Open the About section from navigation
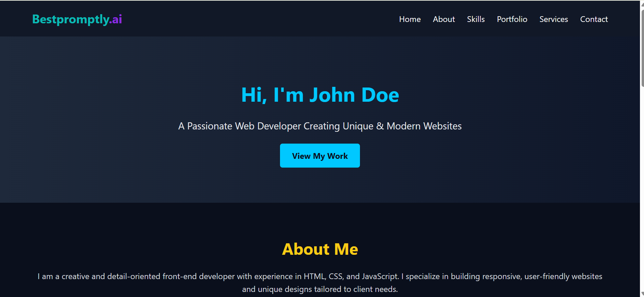644x297 pixels. tap(444, 19)
